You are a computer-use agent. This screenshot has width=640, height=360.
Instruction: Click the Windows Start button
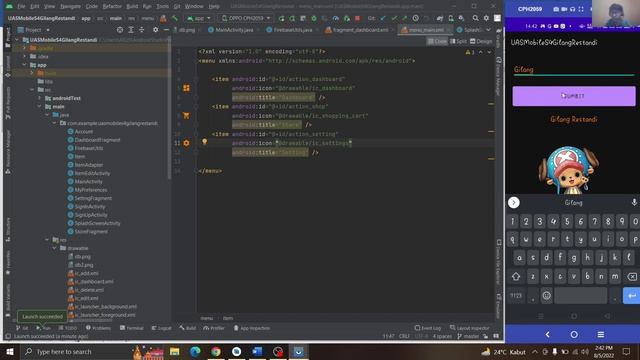pyautogui.click(x=10, y=351)
